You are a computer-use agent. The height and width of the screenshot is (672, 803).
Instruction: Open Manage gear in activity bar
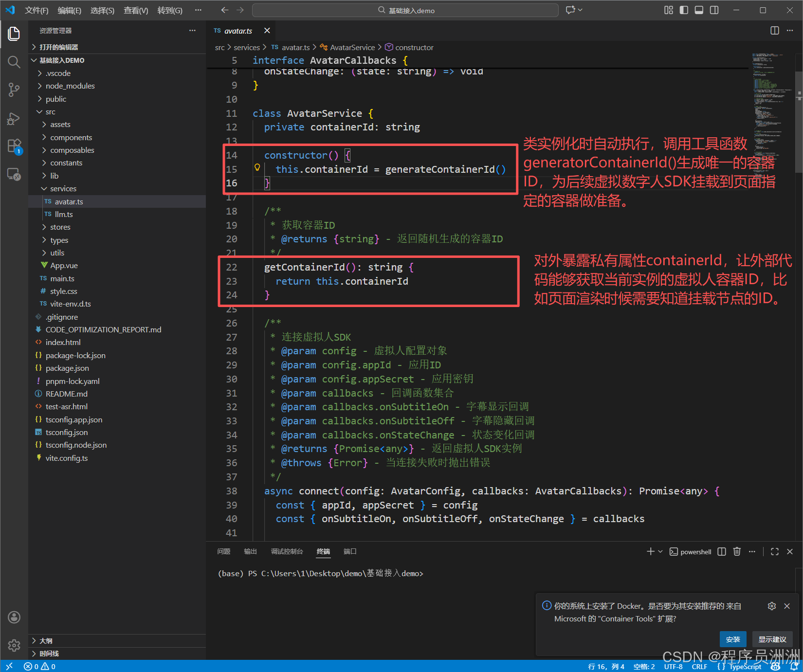pos(14,645)
